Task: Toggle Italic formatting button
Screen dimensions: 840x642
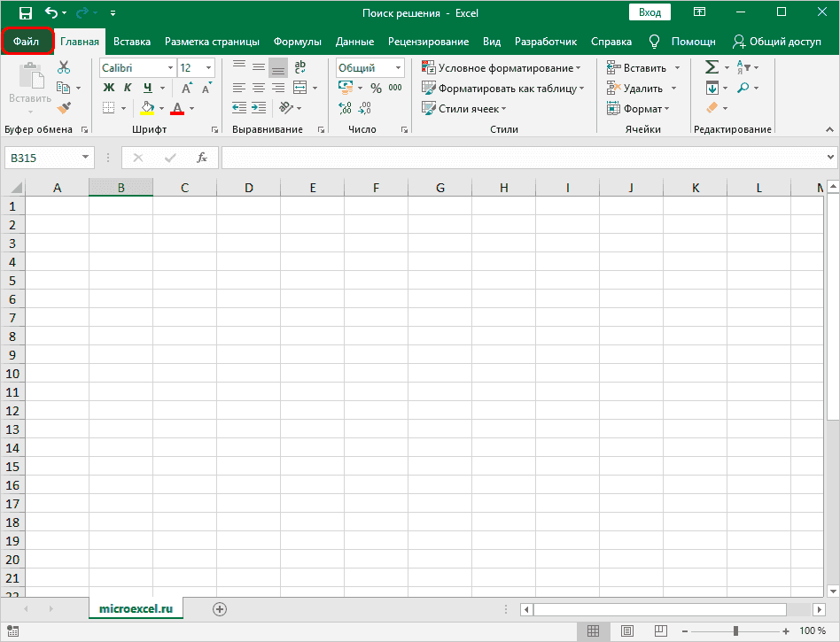Action: (128, 88)
